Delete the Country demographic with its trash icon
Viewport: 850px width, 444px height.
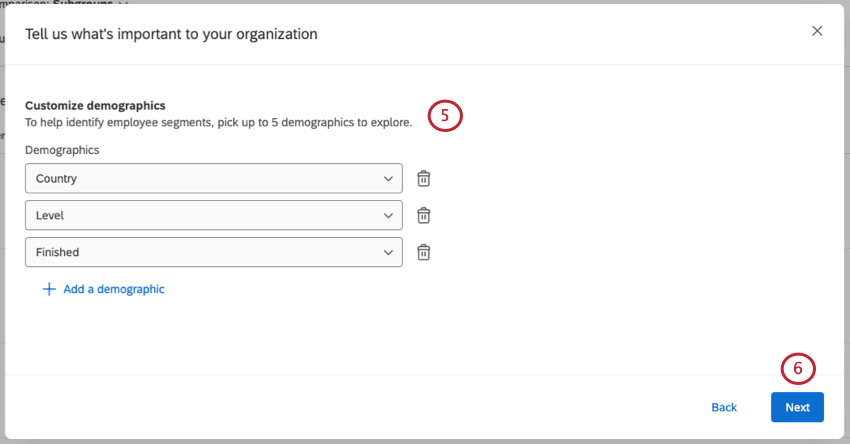pyautogui.click(x=424, y=178)
